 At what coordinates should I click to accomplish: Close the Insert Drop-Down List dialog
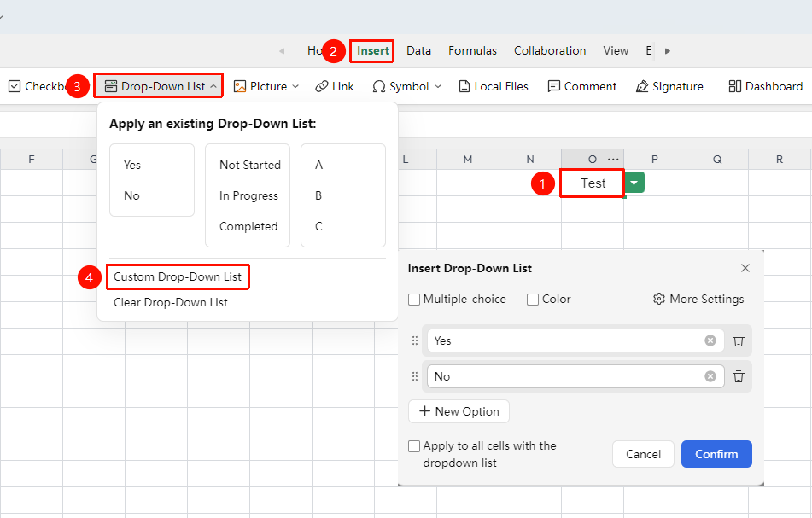click(745, 268)
